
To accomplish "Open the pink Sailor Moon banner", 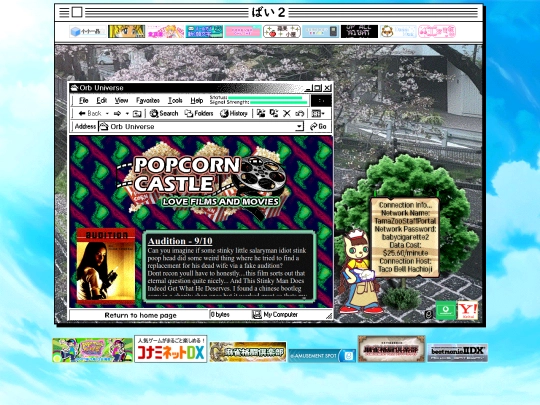I will (165, 31).
